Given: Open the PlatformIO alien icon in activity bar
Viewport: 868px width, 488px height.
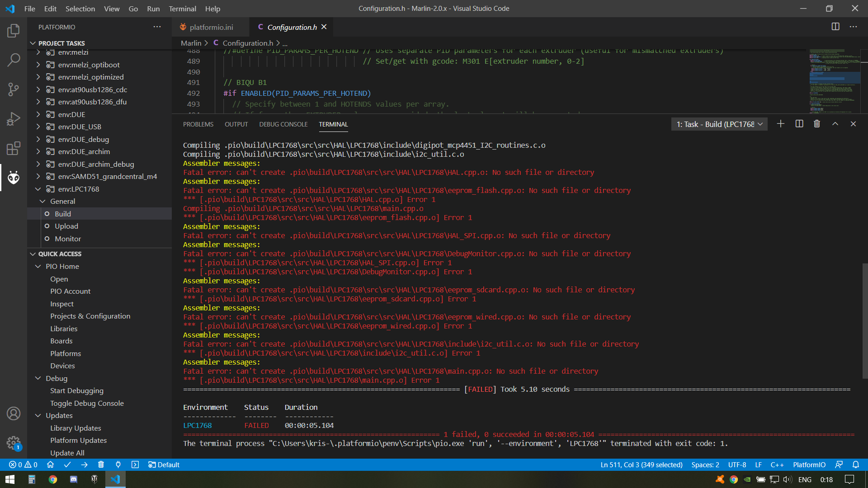Looking at the screenshot, I should (x=14, y=178).
